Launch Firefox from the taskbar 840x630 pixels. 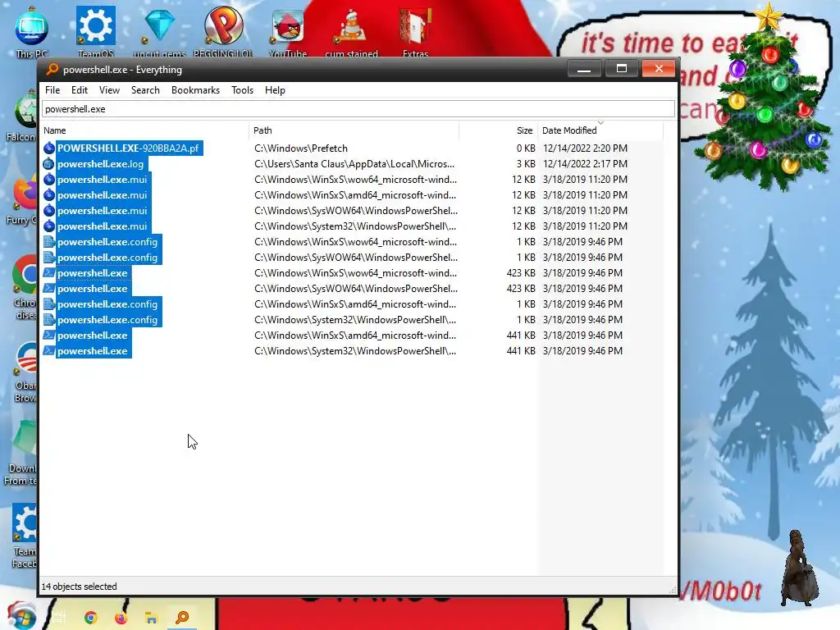click(121, 618)
